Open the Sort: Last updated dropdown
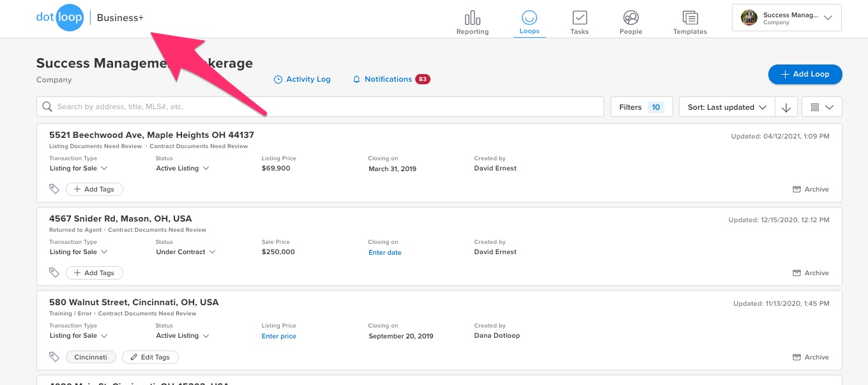868x385 pixels. (726, 107)
